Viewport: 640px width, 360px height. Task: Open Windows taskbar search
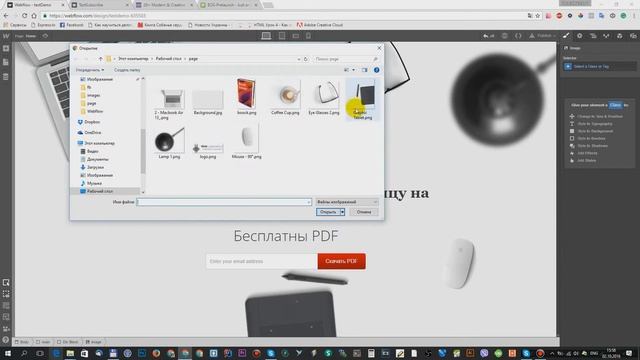(x=24, y=353)
